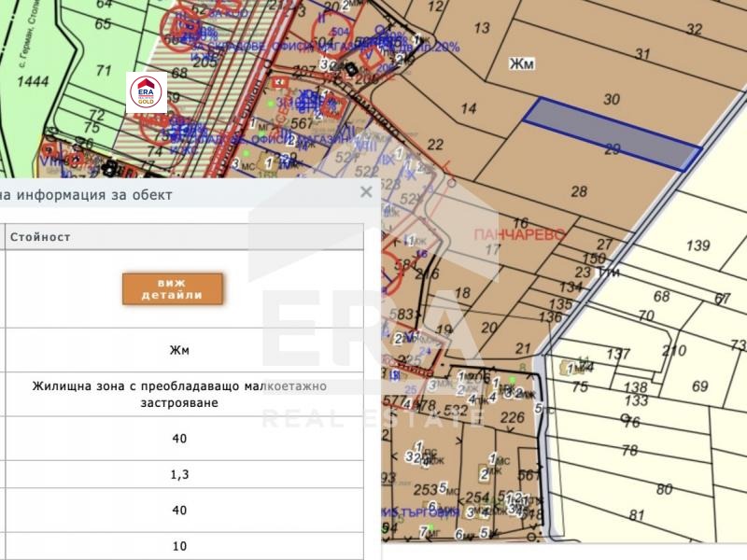Screen dimensions: 747x560
Task: Click the "Жм" zone label on map
Action: 520,64
